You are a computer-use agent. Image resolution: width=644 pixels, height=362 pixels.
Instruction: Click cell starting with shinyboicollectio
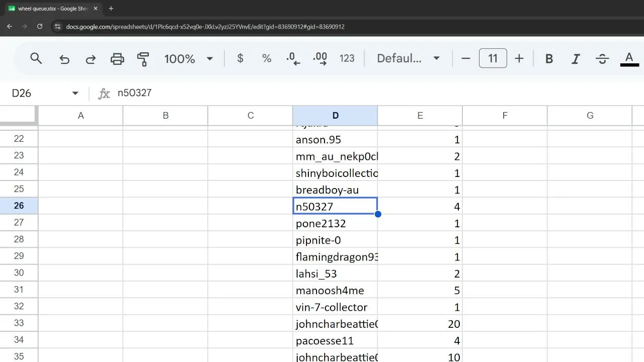[x=335, y=172]
